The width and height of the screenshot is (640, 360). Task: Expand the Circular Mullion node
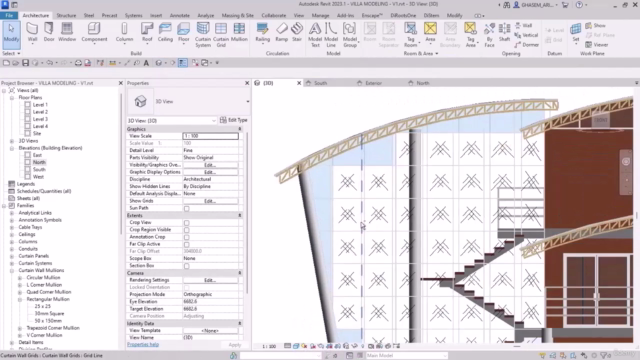(20, 278)
